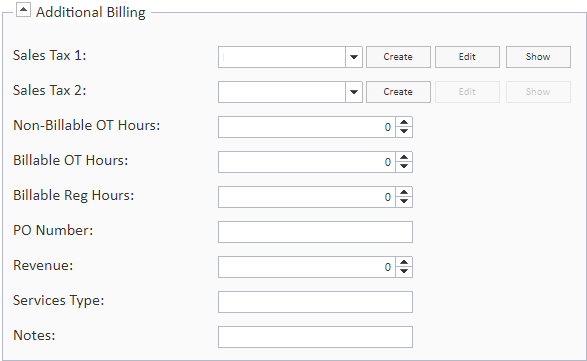
Task: Select the Sales Tax 1 combo box field
Action: [x=282, y=57]
